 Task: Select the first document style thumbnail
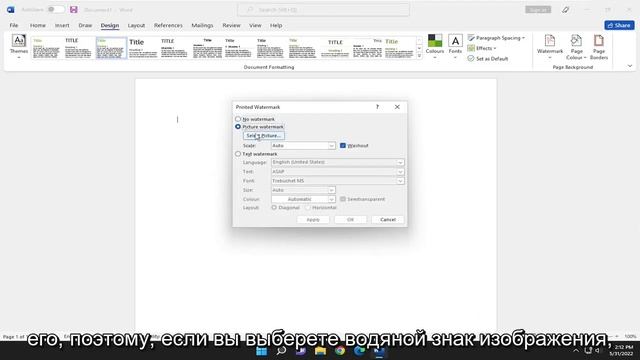click(47, 48)
